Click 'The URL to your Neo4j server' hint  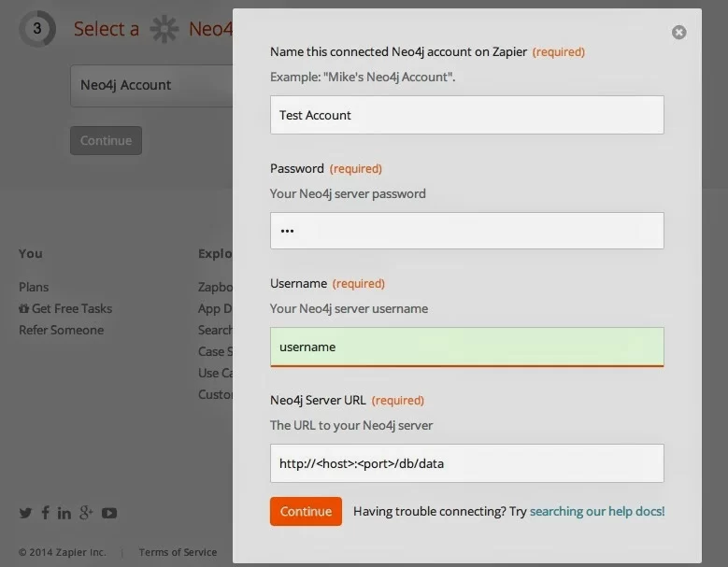click(x=351, y=425)
